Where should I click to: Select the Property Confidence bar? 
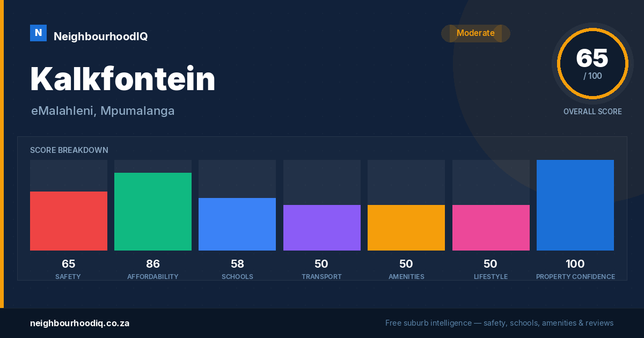click(x=575, y=205)
